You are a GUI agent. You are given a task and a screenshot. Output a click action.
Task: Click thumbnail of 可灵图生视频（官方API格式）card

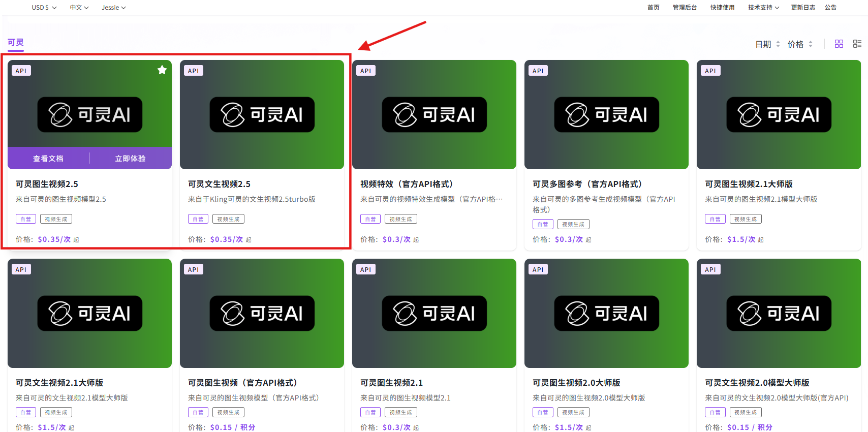point(262,313)
